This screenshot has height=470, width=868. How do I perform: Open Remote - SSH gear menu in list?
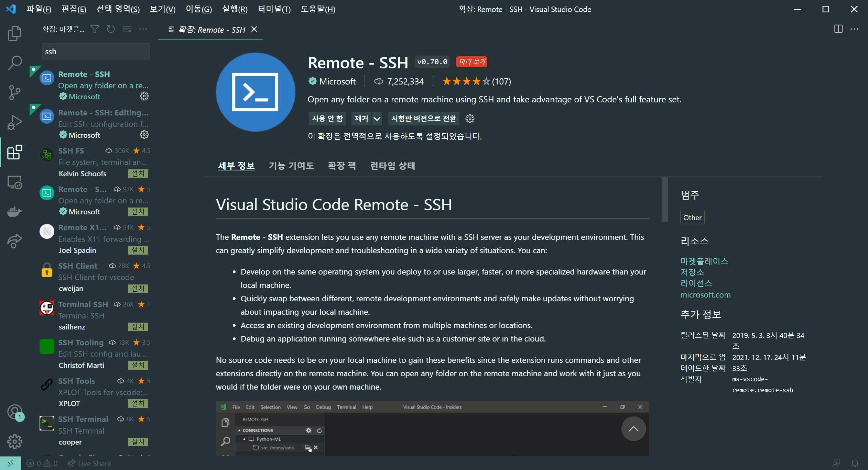(144, 96)
